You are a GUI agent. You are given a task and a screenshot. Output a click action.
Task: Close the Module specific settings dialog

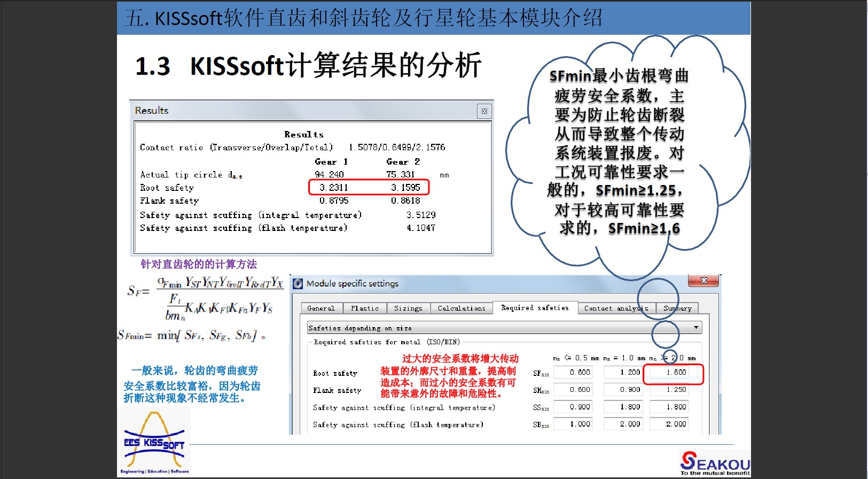703,281
